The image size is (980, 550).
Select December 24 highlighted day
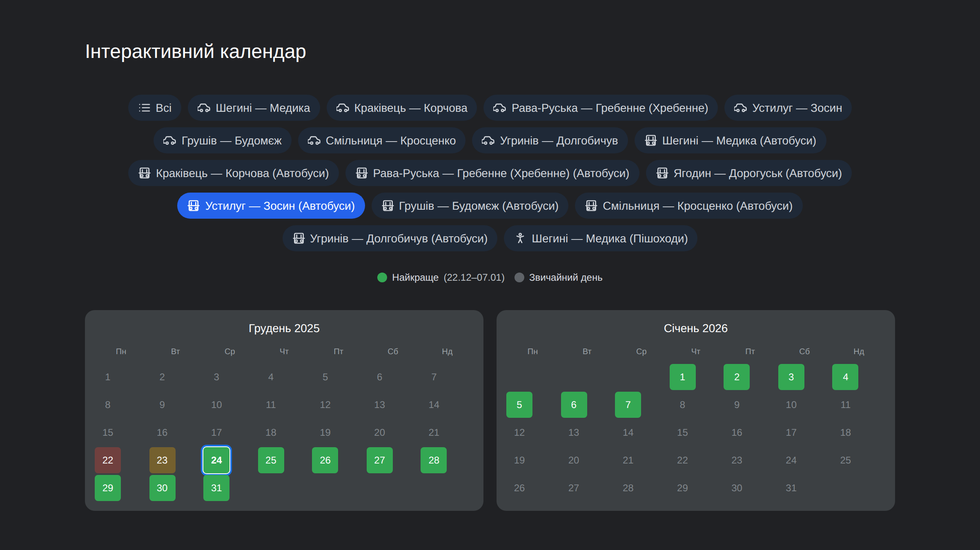click(216, 460)
